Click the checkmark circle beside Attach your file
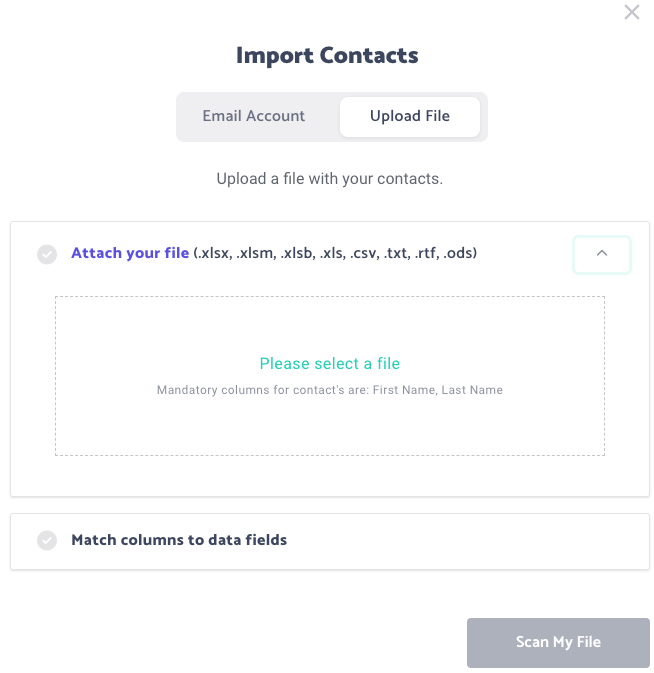Viewport: 654px width, 673px height. pyautogui.click(x=47, y=254)
